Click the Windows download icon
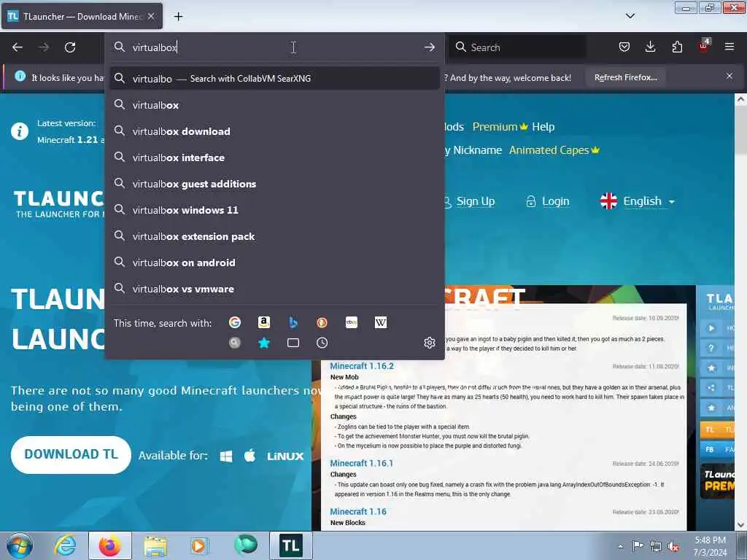The image size is (747, 560). [x=226, y=456]
